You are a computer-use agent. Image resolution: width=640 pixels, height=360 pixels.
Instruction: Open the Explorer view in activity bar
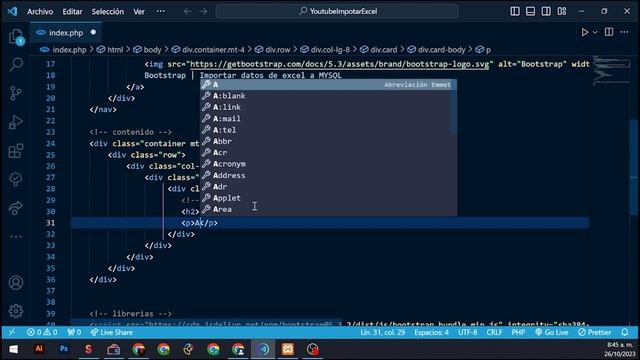16,37
